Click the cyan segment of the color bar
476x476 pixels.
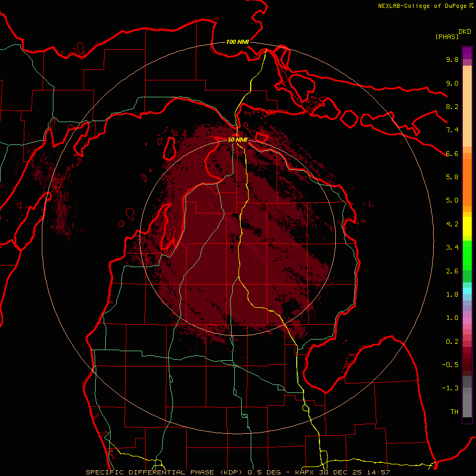tap(467, 291)
